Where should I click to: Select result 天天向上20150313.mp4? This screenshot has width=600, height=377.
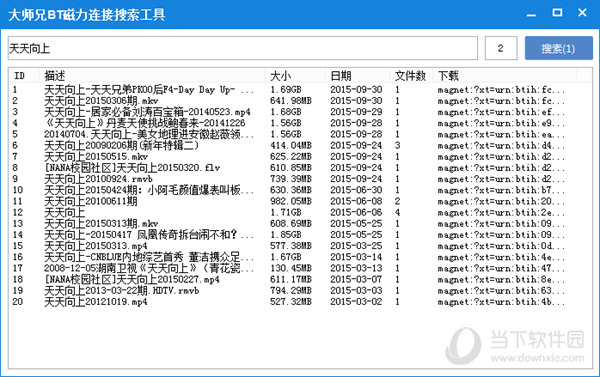96,246
